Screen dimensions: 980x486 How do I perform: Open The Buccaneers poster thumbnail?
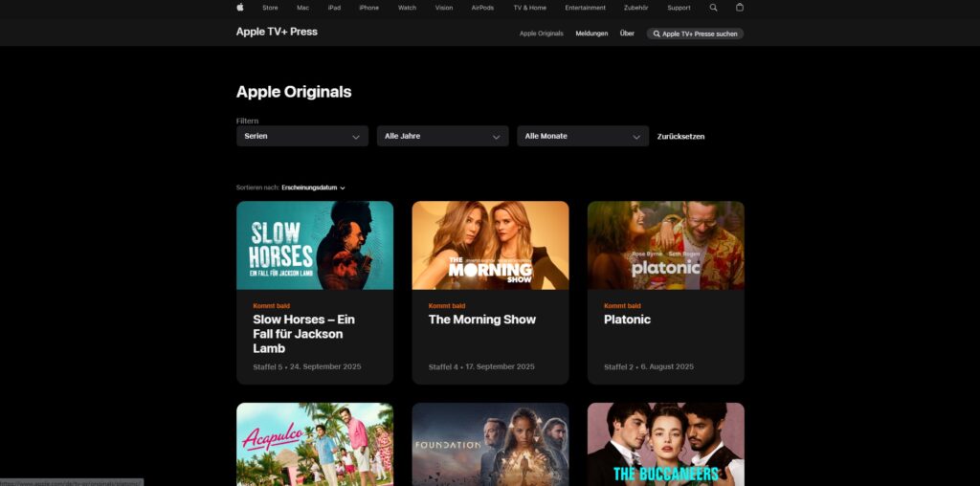coord(666,444)
